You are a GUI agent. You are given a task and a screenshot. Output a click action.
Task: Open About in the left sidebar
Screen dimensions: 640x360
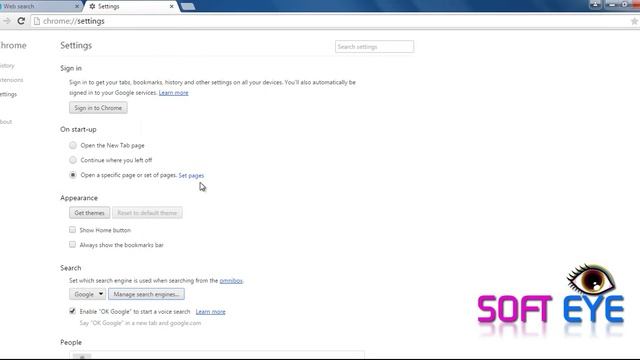pyautogui.click(x=6, y=121)
